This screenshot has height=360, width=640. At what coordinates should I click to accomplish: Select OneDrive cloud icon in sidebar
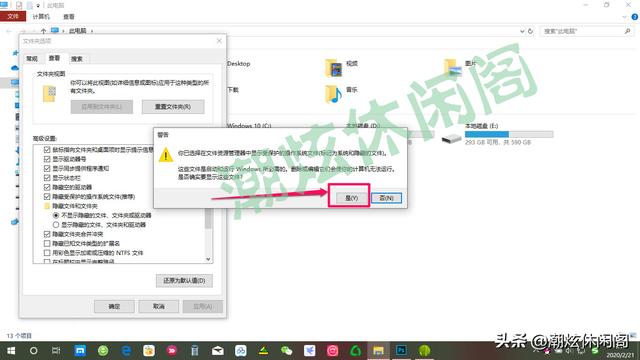(15, 68)
